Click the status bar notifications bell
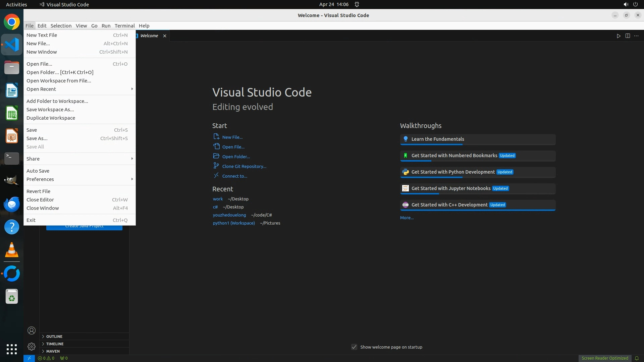Image resolution: width=644 pixels, height=362 pixels. [x=637, y=358]
